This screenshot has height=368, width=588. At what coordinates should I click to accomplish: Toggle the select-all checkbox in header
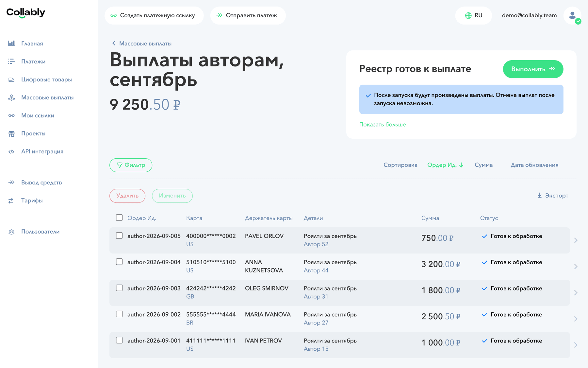tap(119, 218)
